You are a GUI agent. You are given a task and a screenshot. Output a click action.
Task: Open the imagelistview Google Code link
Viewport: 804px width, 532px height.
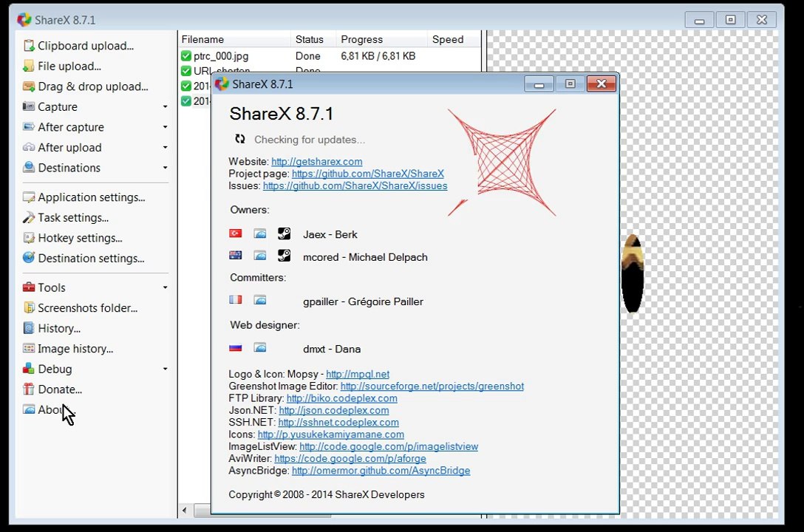[x=389, y=446]
